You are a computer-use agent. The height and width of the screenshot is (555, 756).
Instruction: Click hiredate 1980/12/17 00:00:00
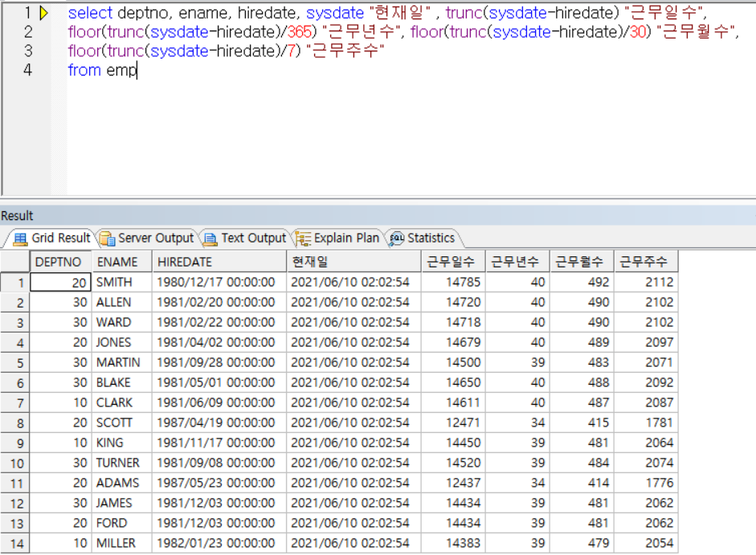pos(220,282)
